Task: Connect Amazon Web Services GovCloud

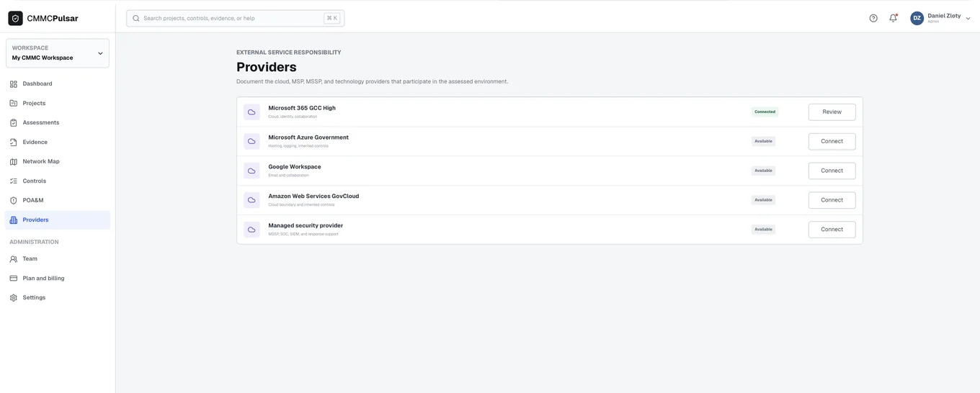Action: click(x=832, y=200)
